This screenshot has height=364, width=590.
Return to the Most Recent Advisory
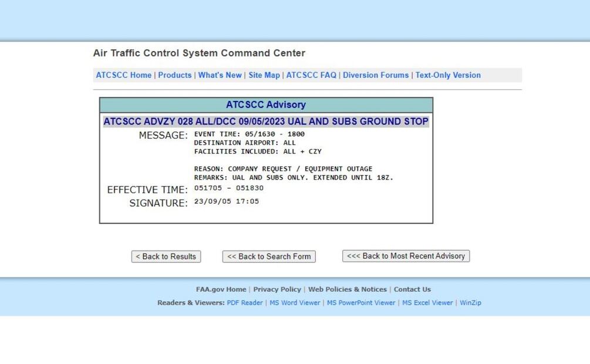click(406, 256)
